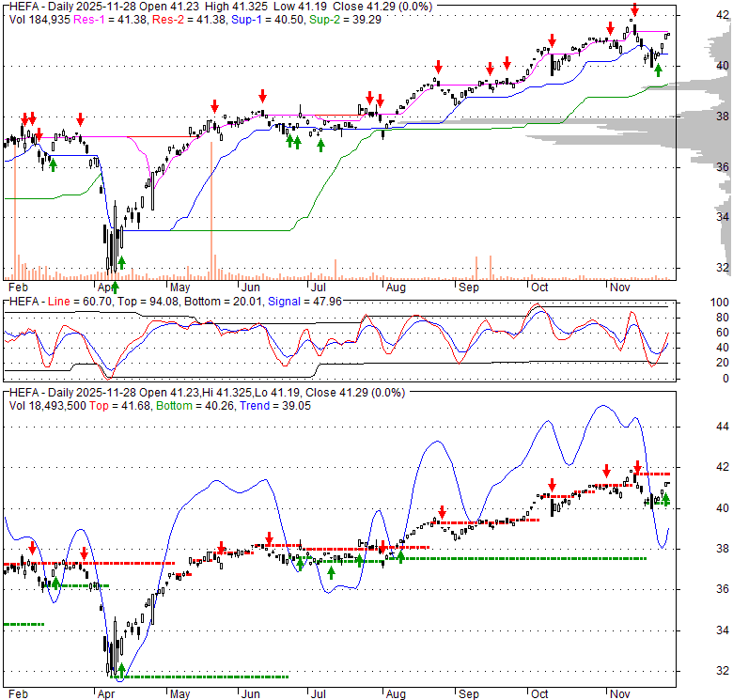This screenshot has height=700, width=733.
Task: Click the '20' oscillator axis value
Action: click(x=723, y=363)
